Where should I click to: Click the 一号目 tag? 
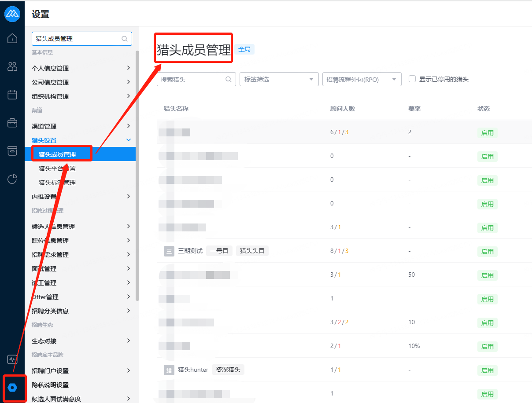(219, 251)
